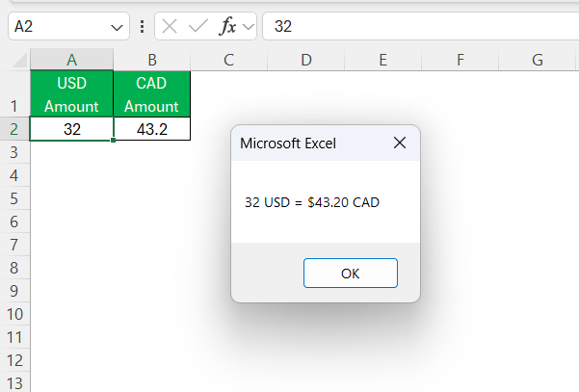
Task: Expand the arrow beside the fx icon
Action: (x=249, y=27)
